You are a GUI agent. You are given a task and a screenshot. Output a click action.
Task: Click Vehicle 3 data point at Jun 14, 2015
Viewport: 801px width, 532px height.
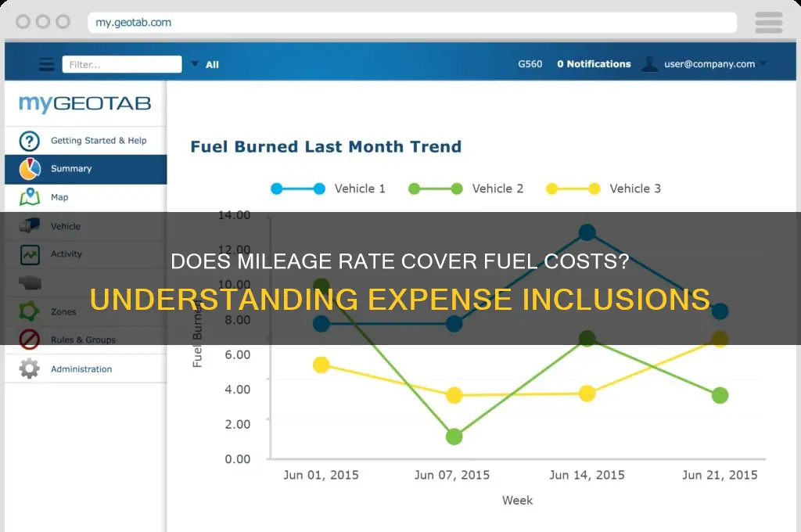587,393
